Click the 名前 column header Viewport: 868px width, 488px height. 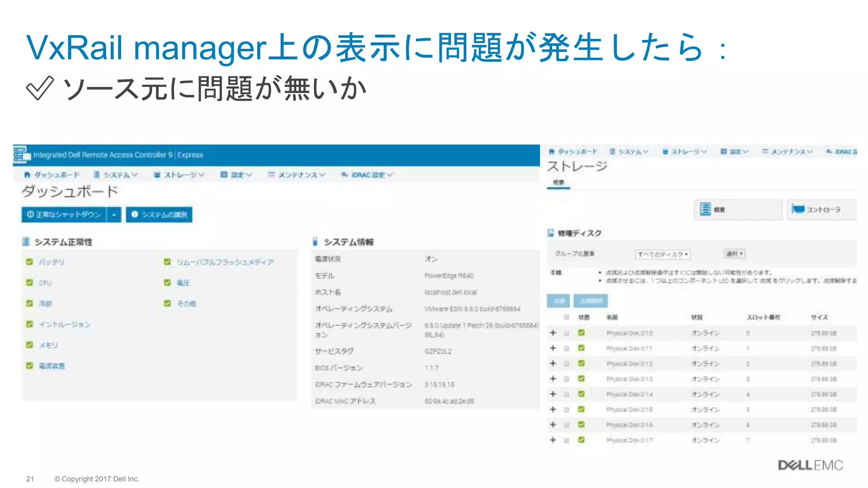pyautogui.click(x=612, y=317)
